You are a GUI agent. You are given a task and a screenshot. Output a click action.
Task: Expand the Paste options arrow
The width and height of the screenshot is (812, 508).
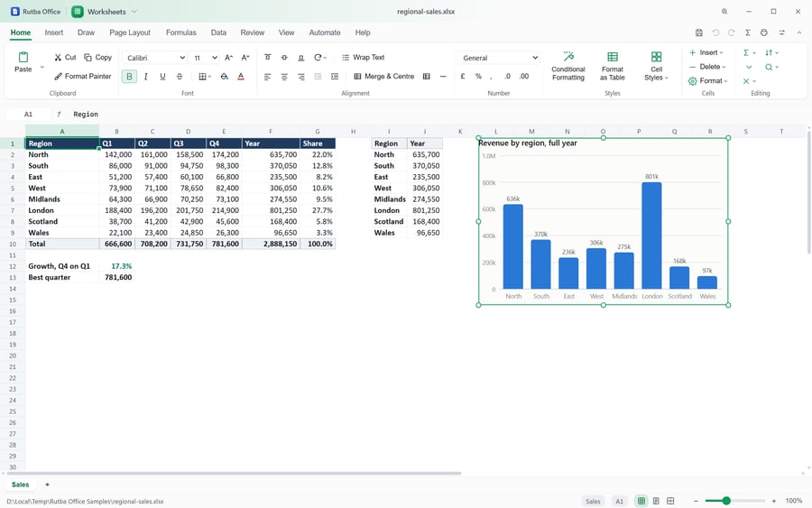pos(42,67)
